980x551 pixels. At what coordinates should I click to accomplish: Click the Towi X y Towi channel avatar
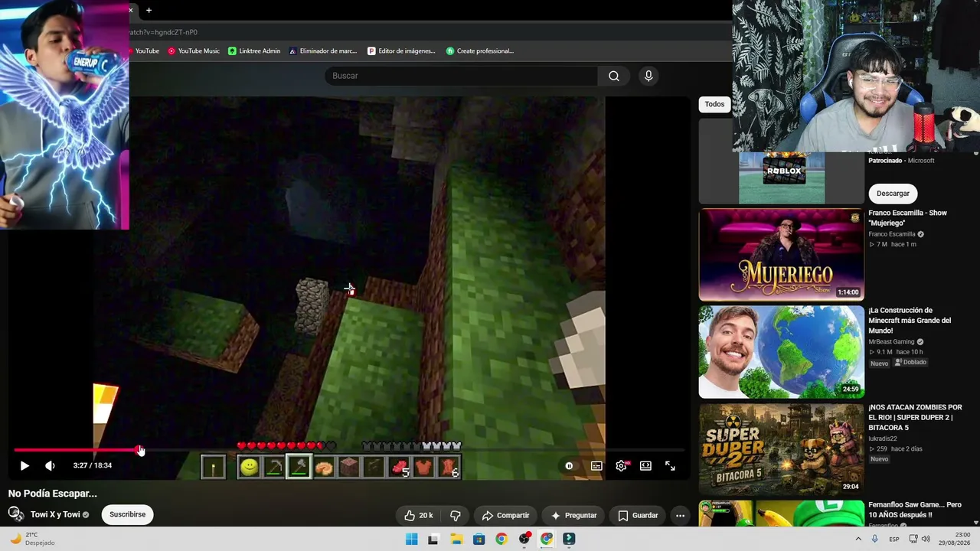point(16,514)
